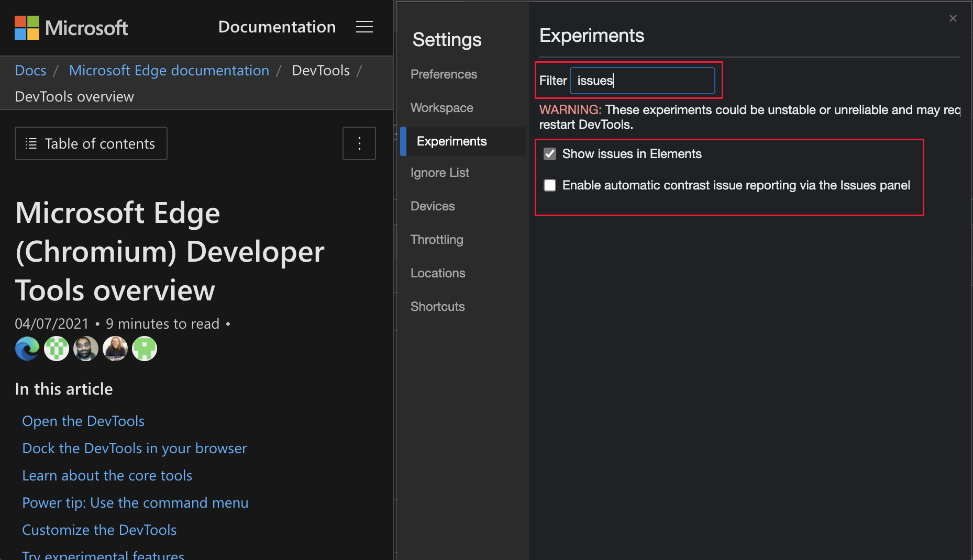This screenshot has height=560, width=973.
Task: Select the Ignore List settings tab
Action: (x=439, y=173)
